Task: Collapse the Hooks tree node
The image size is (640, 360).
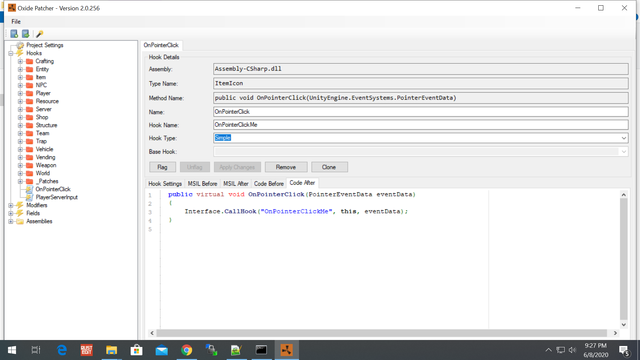Action: pos(11,53)
